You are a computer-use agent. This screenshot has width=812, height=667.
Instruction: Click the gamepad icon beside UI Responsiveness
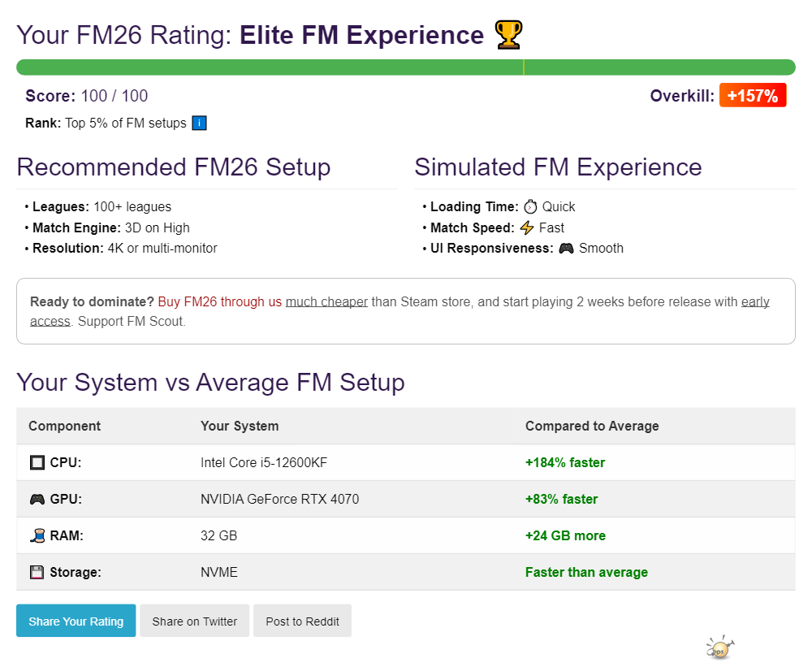566,249
